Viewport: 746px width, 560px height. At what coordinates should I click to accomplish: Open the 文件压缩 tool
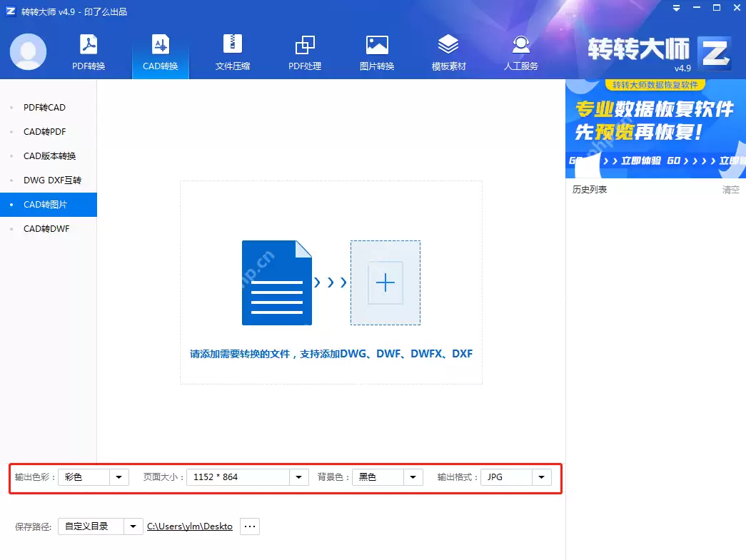pyautogui.click(x=232, y=51)
